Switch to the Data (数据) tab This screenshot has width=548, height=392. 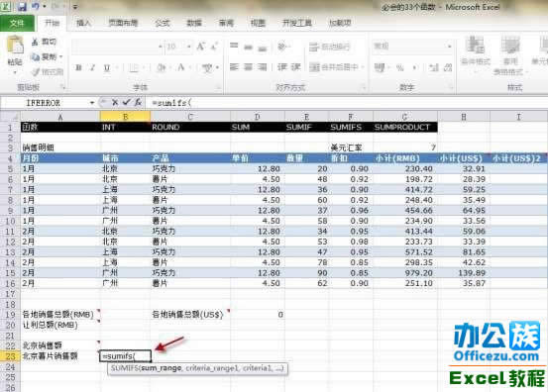click(194, 23)
